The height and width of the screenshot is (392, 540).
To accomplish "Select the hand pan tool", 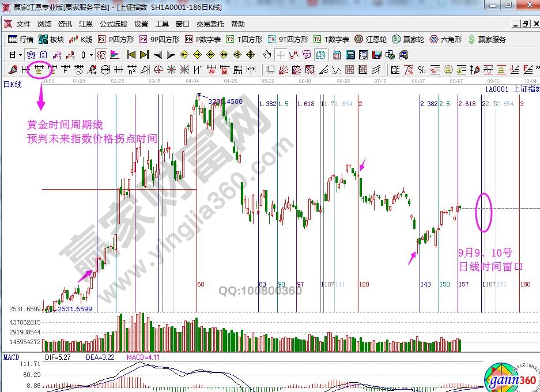I will (267, 55).
